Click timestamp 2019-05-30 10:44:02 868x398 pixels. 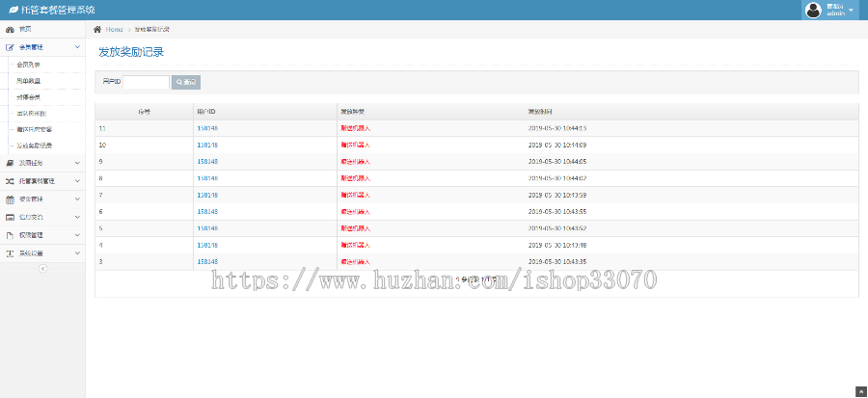point(556,178)
